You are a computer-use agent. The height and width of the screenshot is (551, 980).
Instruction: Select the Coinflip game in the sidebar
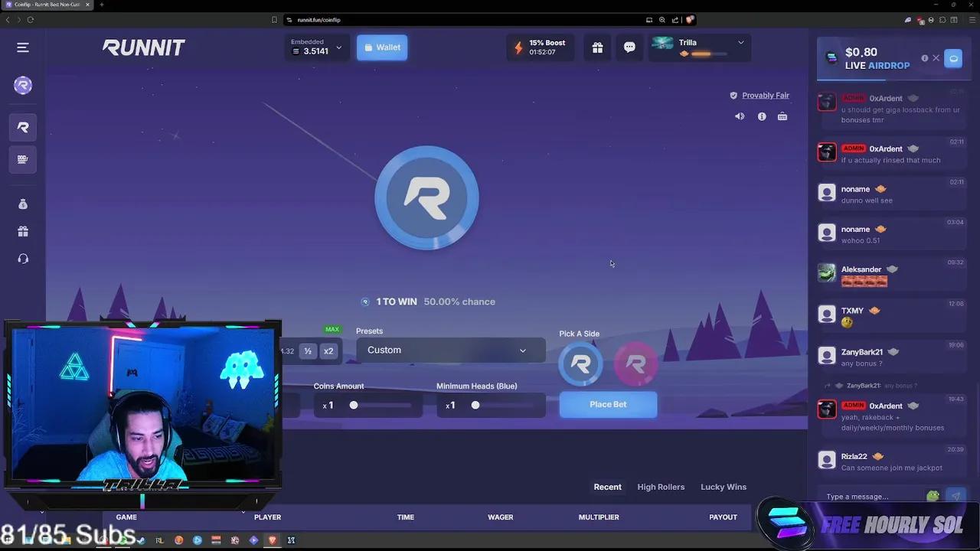(23, 127)
